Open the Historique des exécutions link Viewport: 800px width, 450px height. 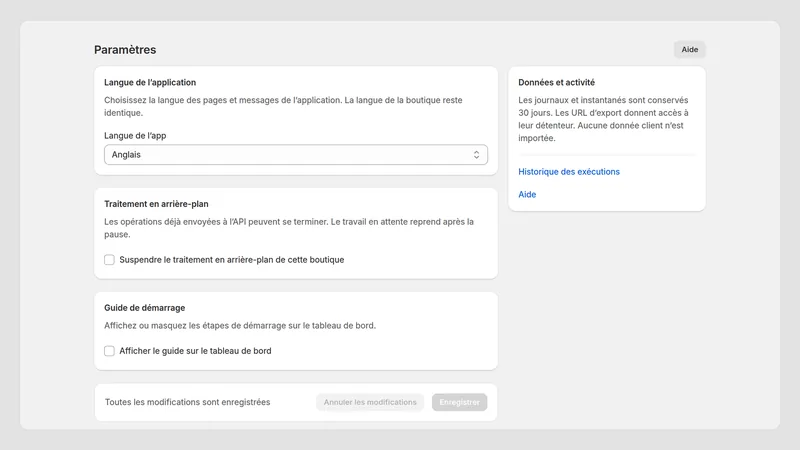[569, 172]
